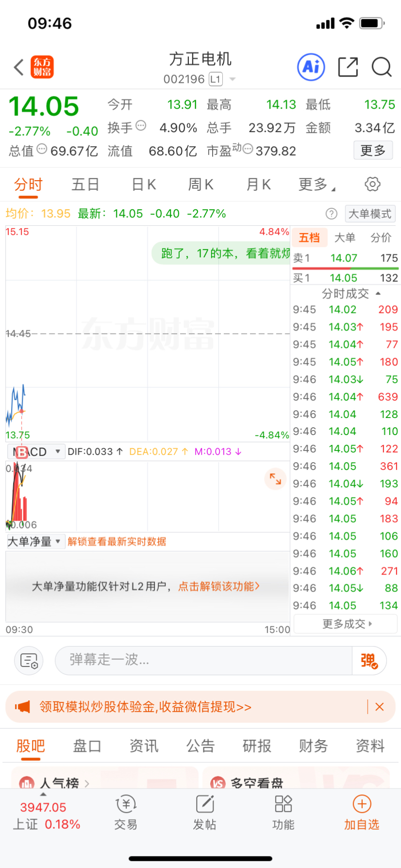401x868 pixels.
Task: Open the 股吧 tab
Action: (x=31, y=746)
